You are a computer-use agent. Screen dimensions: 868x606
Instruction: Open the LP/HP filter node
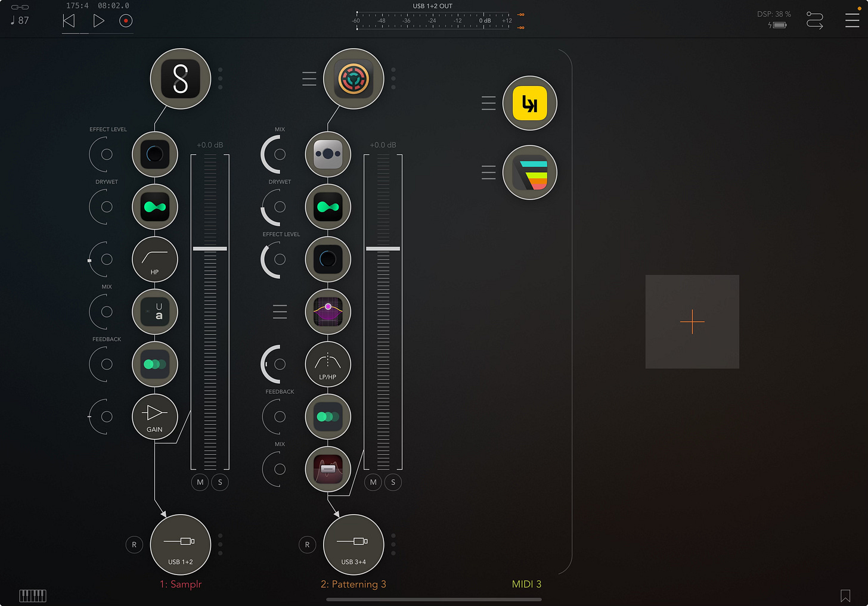click(x=328, y=364)
